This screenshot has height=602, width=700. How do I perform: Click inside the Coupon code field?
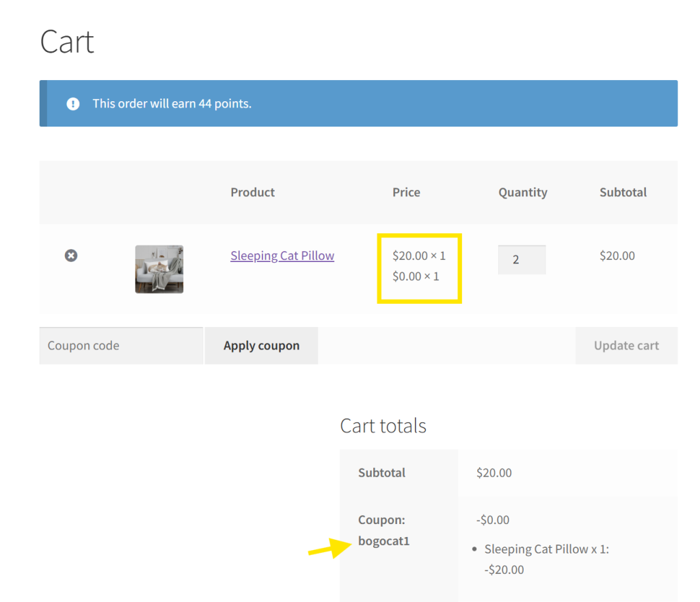coord(120,345)
